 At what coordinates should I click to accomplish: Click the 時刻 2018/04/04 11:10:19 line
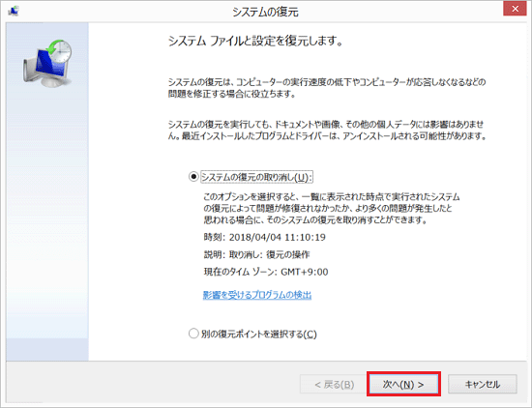coord(265,237)
